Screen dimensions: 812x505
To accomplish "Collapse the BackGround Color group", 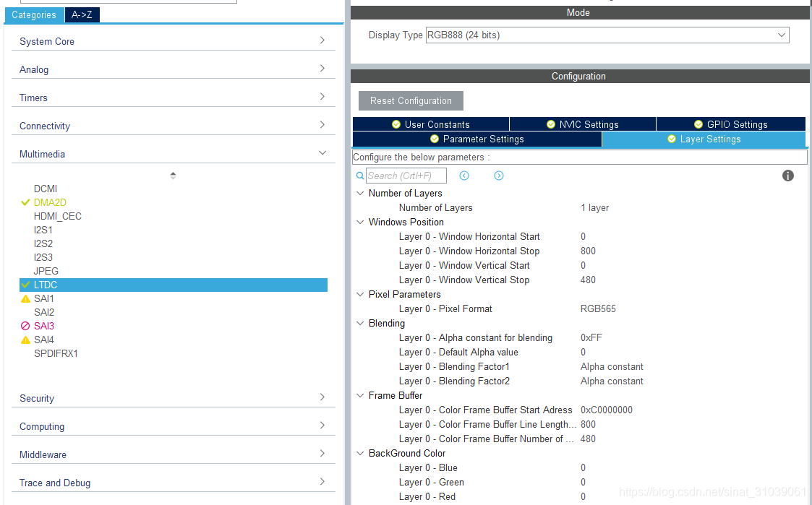I will pos(360,453).
